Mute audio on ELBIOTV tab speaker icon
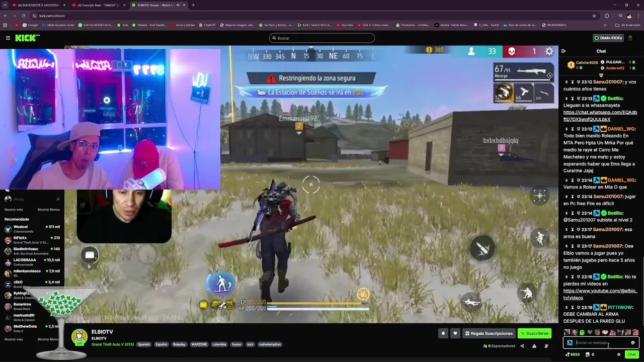Viewport: 644px width, 362px height. tap(178, 5)
